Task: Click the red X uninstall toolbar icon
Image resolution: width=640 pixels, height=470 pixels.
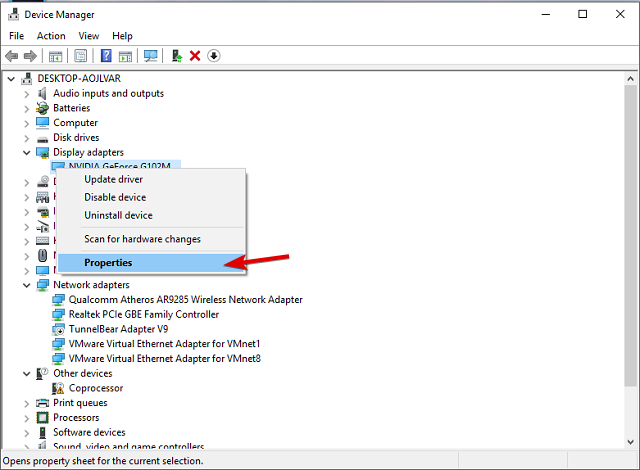Action: pyautogui.click(x=195, y=56)
